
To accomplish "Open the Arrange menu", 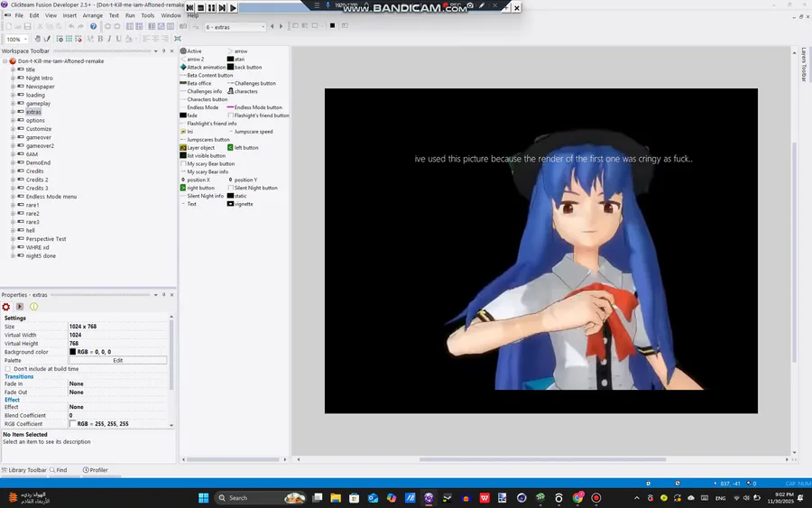I will 93,15.
